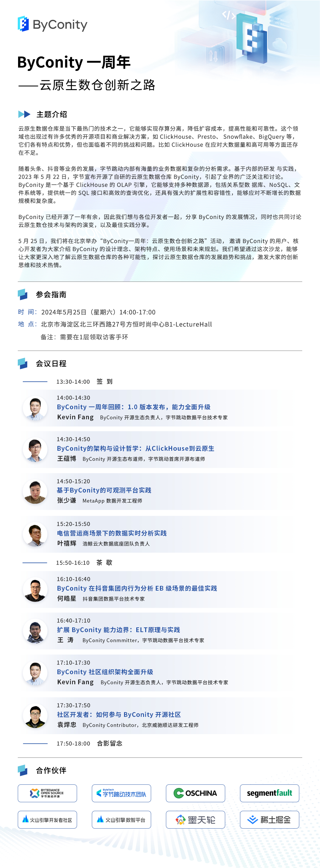
Task: Click the segmentfault partner logo
Action: point(269,793)
